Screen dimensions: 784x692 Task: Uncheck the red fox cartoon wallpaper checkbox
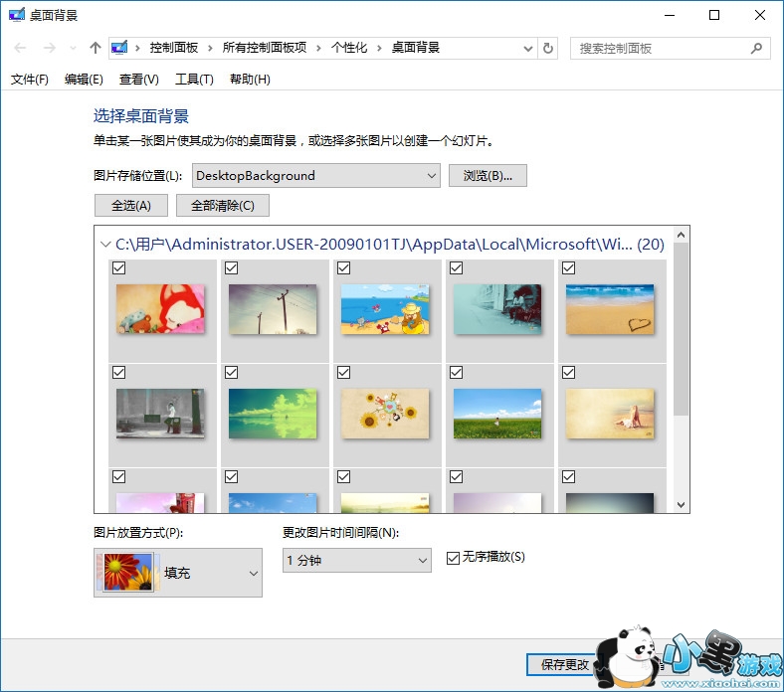(x=119, y=268)
